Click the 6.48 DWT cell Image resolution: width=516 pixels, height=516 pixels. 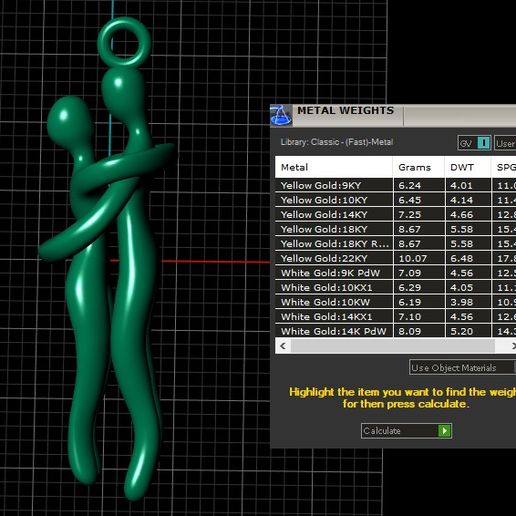468,258
